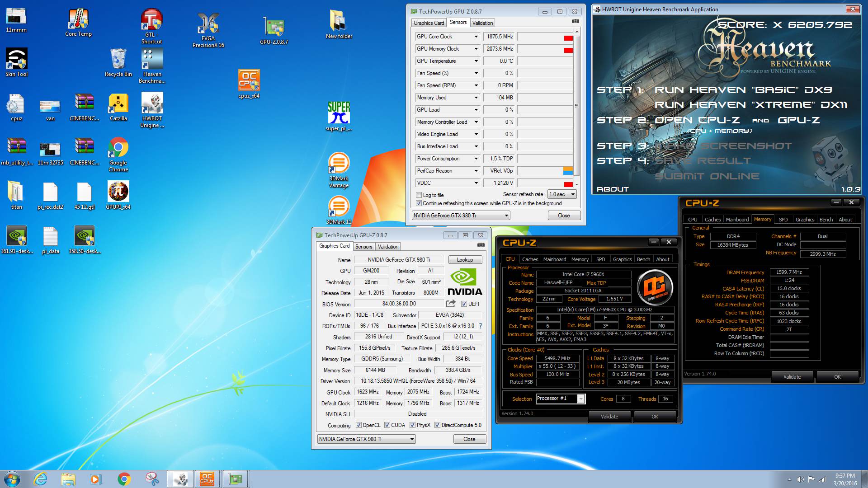This screenshot has width=868, height=488.
Task: Click Validate in CPU-Z Memory window
Action: (x=792, y=377)
